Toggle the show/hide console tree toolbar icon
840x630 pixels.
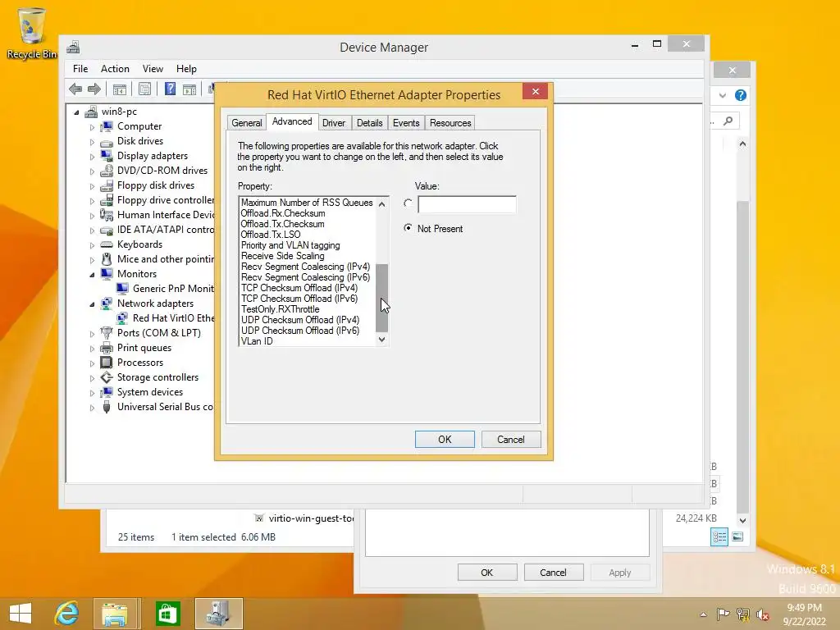pyautogui.click(x=120, y=89)
